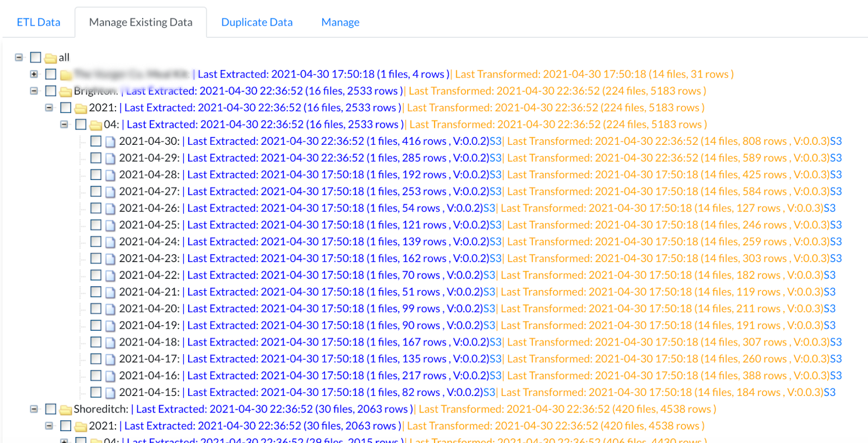The height and width of the screenshot is (443, 868).
Task: Open extracted S3 link for 2021-04-29
Action: click(495, 158)
